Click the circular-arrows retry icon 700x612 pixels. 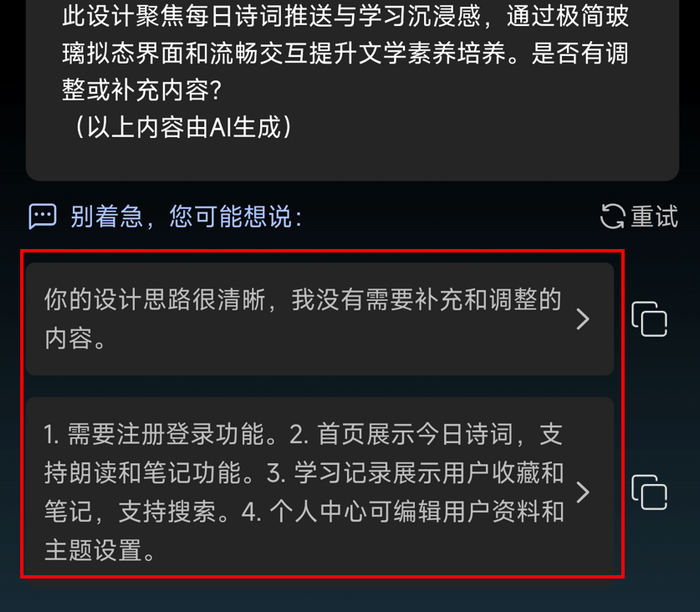point(612,216)
